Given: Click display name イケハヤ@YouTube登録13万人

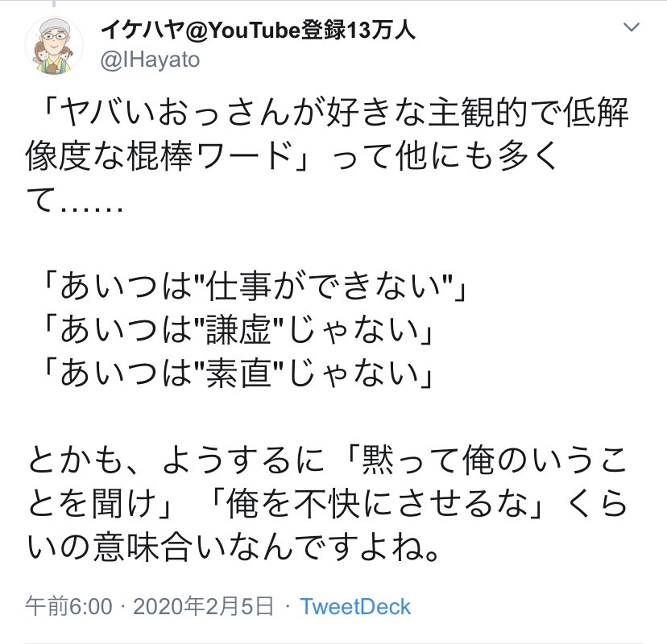Looking at the screenshot, I should click(258, 31).
